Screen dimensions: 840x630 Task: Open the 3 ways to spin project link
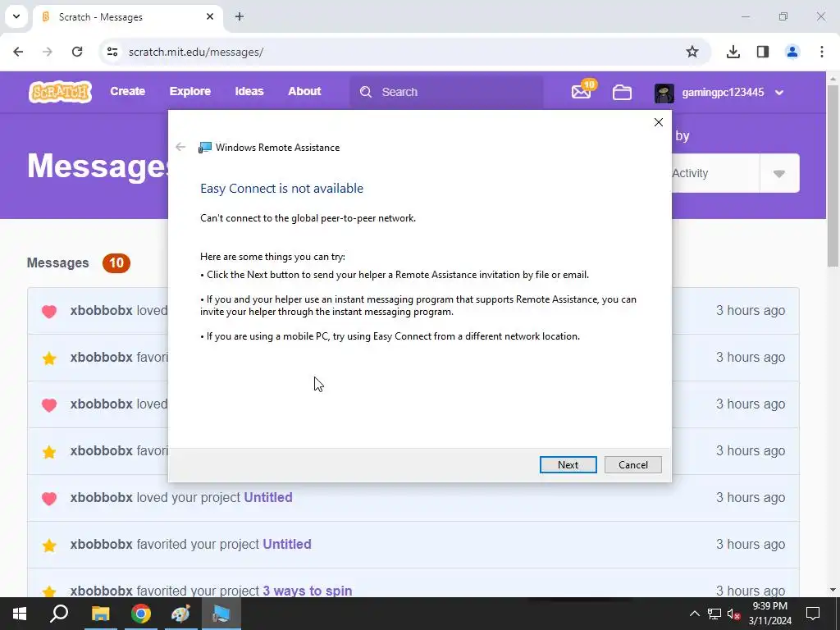click(x=307, y=591)
